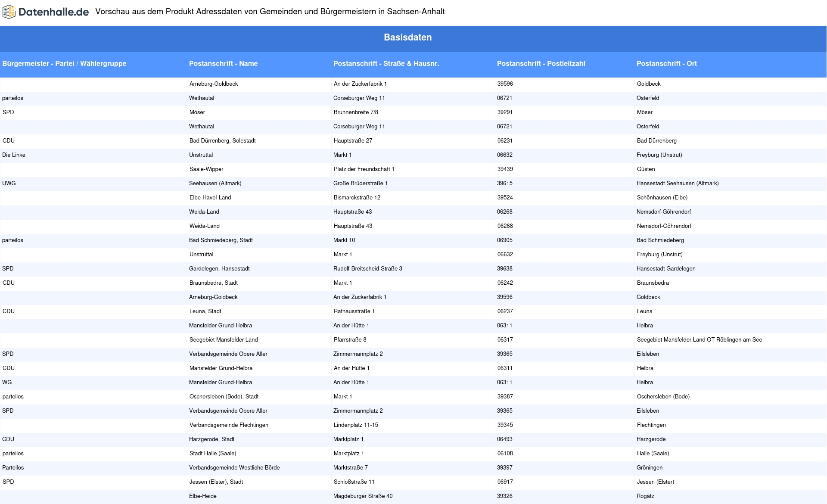Click the Ort cell Halle (Saale)
This screenshot has height=504, width=827.
click(x=653, y=454)
